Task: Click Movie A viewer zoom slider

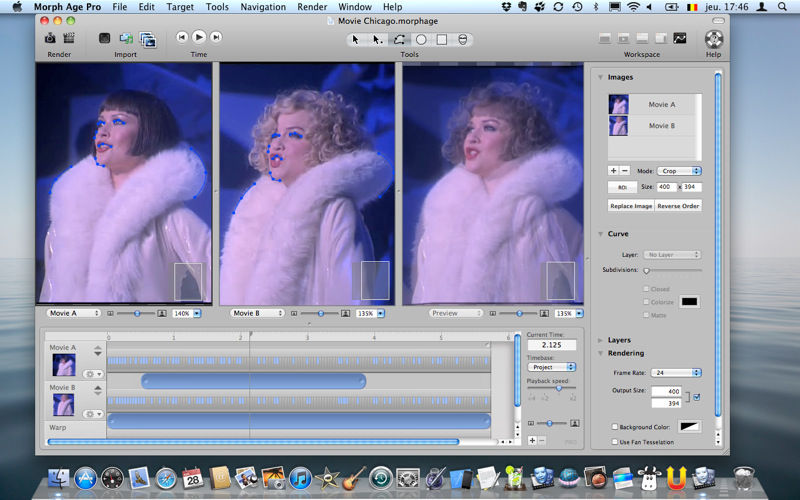Action: pyautogui.click(x=136, y=313)
